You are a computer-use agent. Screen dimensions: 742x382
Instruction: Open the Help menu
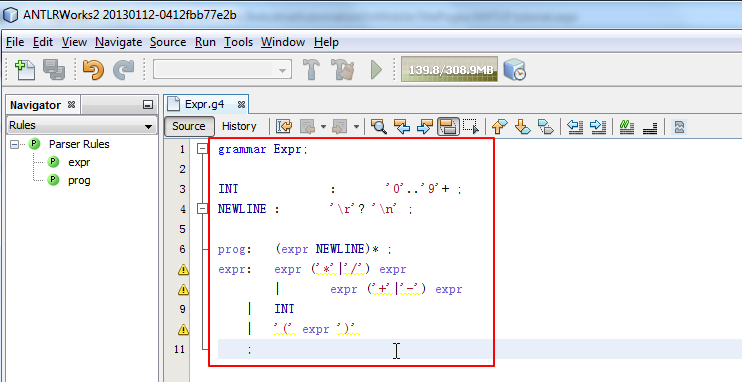click(326, 42)
